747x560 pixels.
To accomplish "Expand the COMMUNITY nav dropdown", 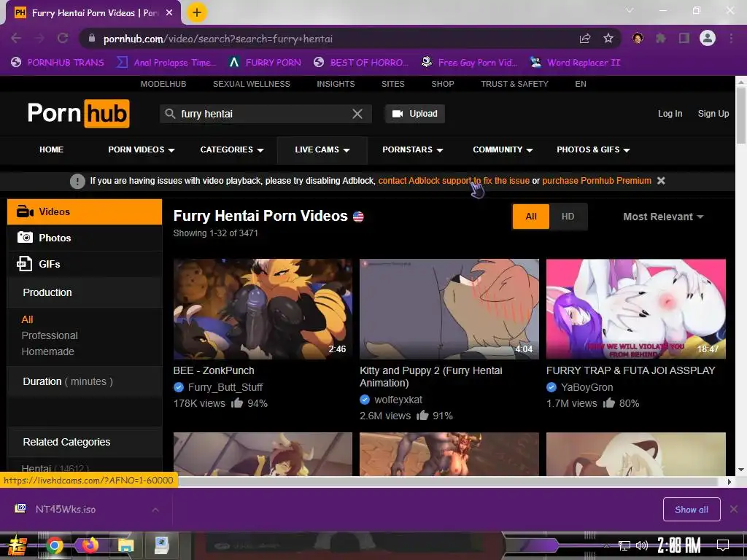I will pyautogui.click(x=503, y=149).
